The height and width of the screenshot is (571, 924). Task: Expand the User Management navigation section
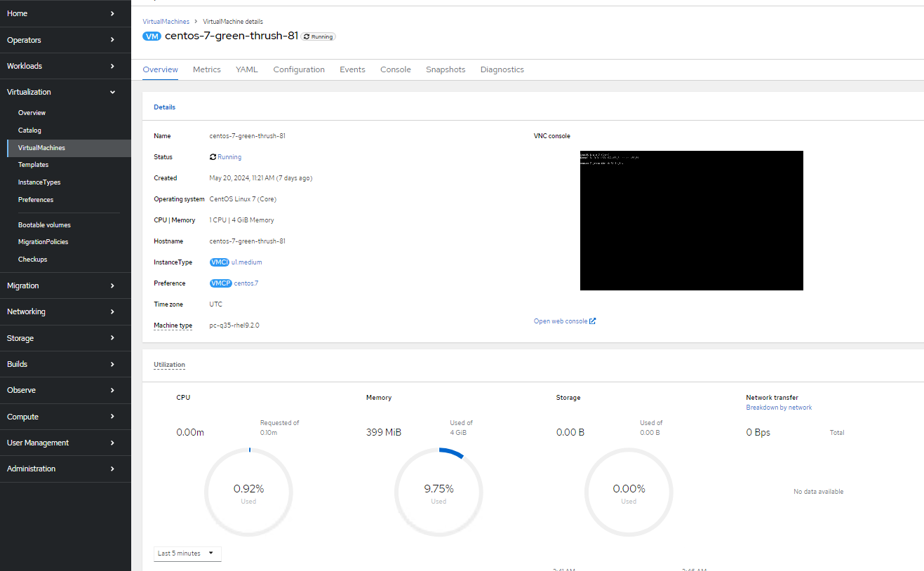[x=65, y=443]
